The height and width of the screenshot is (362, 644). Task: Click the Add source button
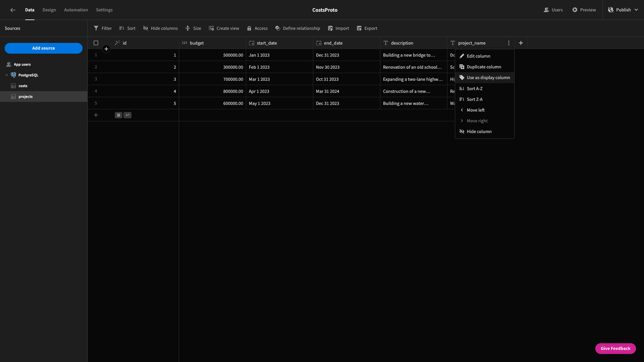(x=44, y=48)
